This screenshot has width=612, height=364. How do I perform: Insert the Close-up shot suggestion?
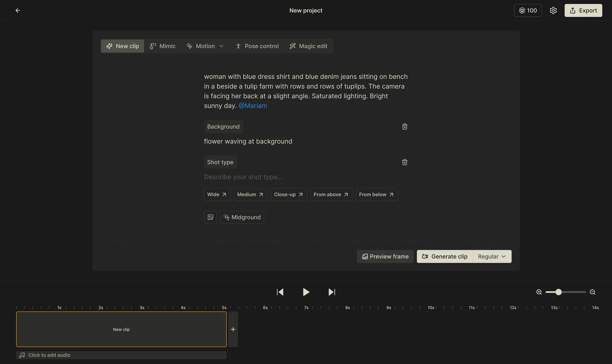(289, 195)
